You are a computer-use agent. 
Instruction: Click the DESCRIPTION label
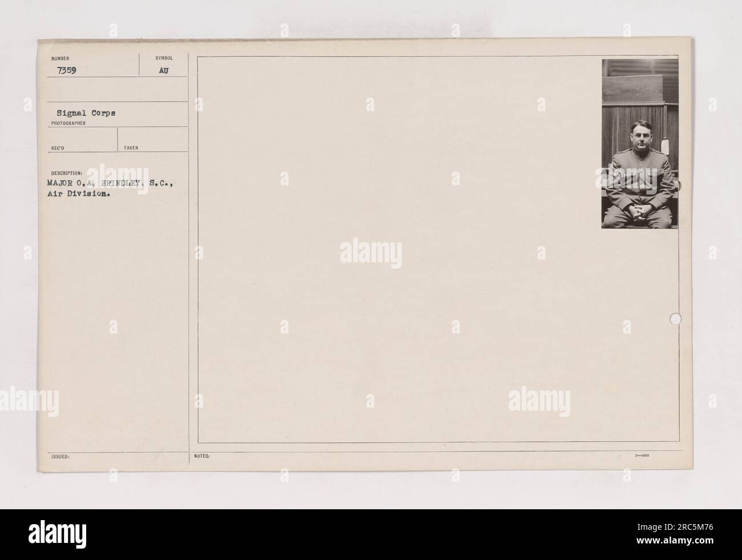pyautogui.click(x=66, y=173)
